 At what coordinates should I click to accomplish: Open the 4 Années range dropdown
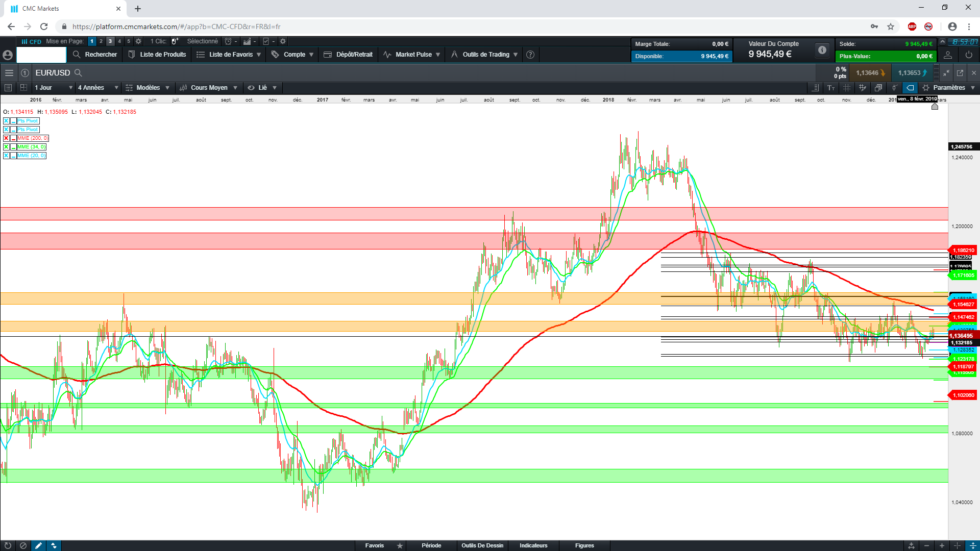click(97, 88)
